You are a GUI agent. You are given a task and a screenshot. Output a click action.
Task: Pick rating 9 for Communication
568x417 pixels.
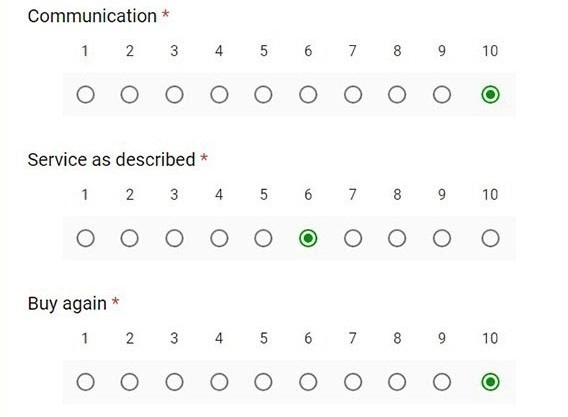(x=442, y=95)
